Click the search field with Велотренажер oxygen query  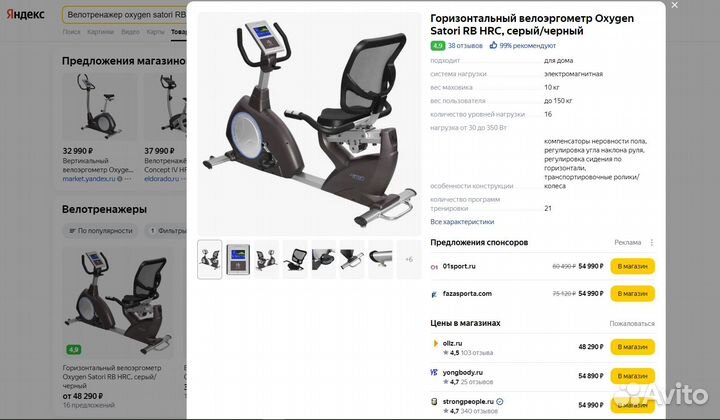tap(125, 15)
